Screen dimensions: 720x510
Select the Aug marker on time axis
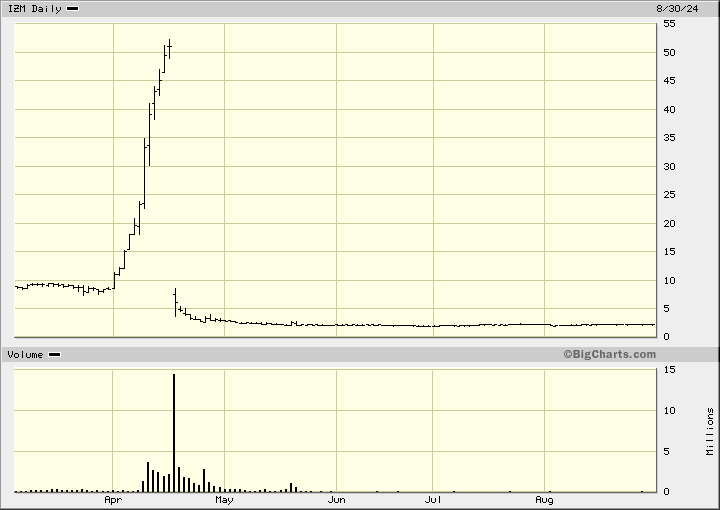pyautogui.click(x=544, y=498)
